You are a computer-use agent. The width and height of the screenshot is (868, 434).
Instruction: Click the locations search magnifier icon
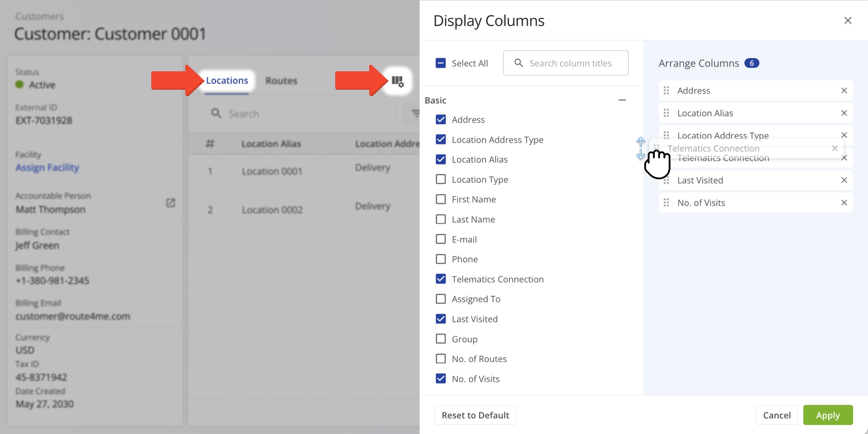[x=216, y=113]
